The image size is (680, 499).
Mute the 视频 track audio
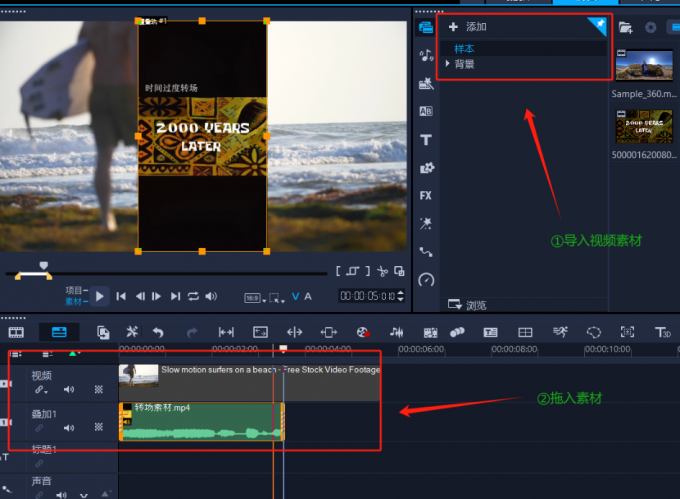click(x=69, y=390)
